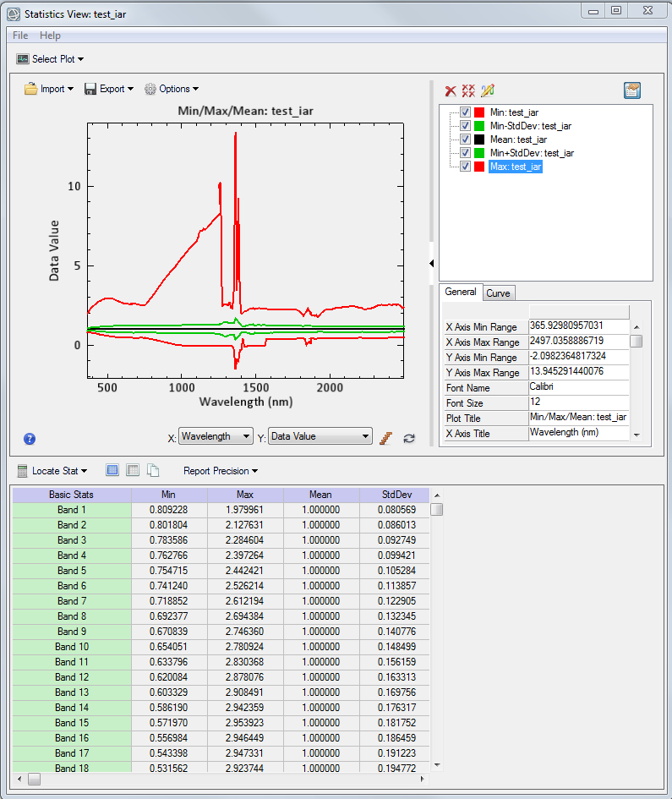Expand the Select Plot dropdown
Screen dimensions: 672x799
(x=51, y=59)
